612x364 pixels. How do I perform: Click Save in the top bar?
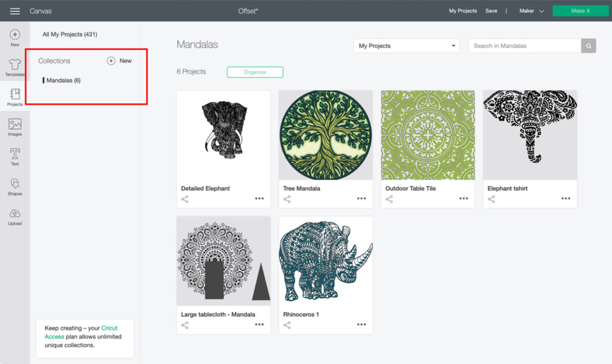tap(491, 11)
